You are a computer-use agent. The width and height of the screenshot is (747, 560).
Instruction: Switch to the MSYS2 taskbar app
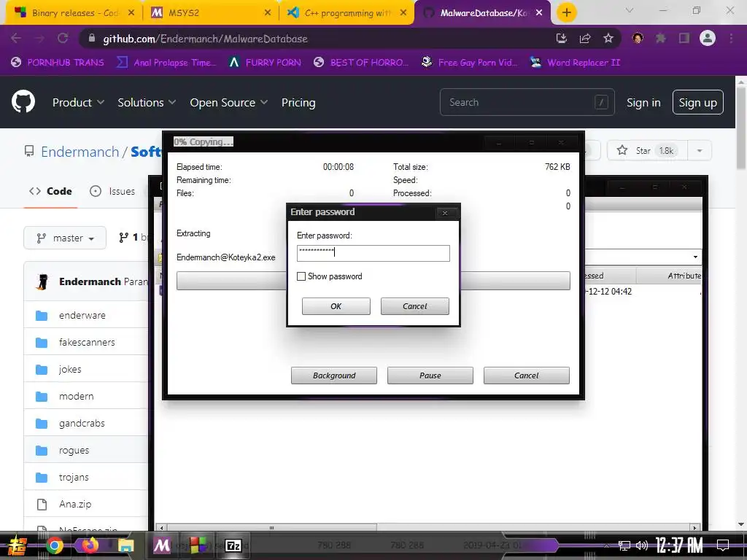162,545
